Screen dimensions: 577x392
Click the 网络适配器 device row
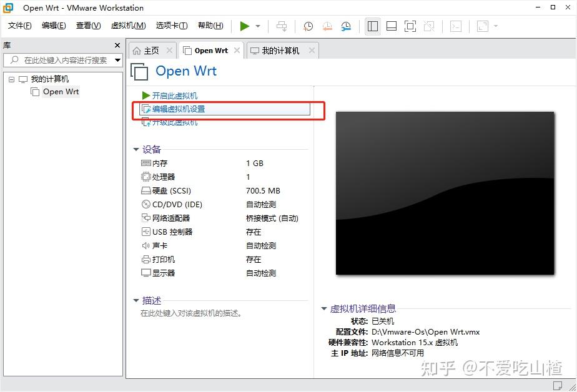224,218
